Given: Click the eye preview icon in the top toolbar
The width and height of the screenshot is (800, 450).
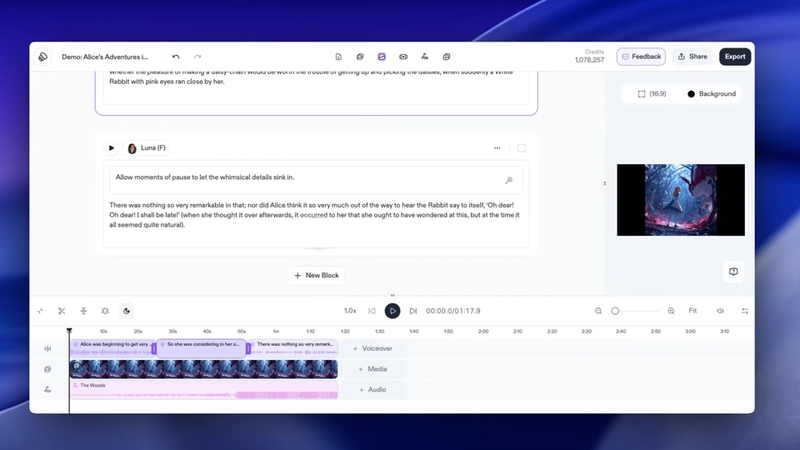Looking at the screenshot, I should [403, 57].
